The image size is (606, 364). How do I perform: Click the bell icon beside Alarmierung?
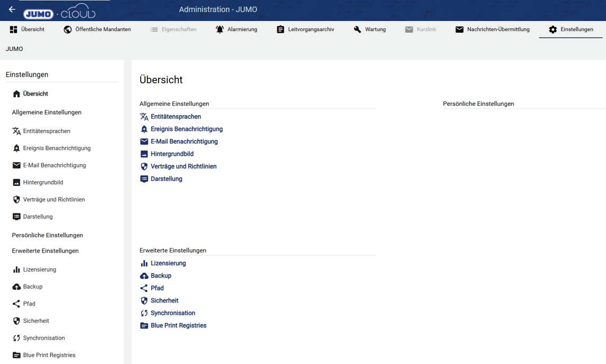219,30
